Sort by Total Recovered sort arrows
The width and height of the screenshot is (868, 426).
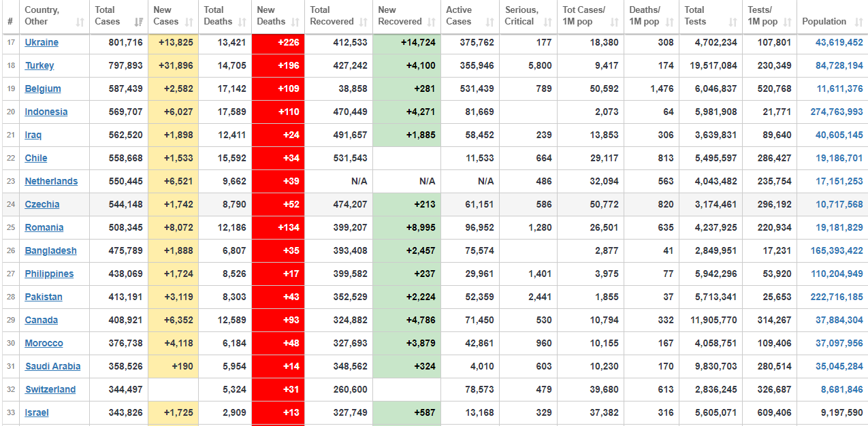coord(364,22)
